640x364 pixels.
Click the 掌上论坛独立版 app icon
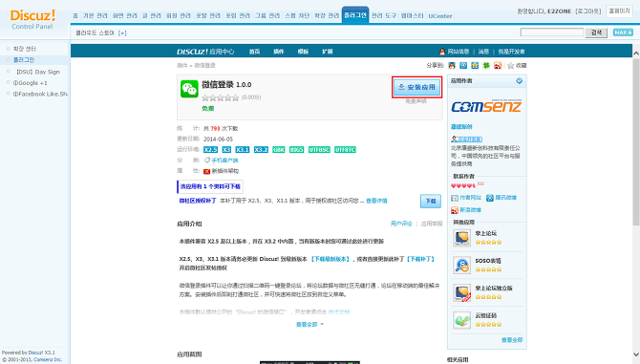[462, 293]
